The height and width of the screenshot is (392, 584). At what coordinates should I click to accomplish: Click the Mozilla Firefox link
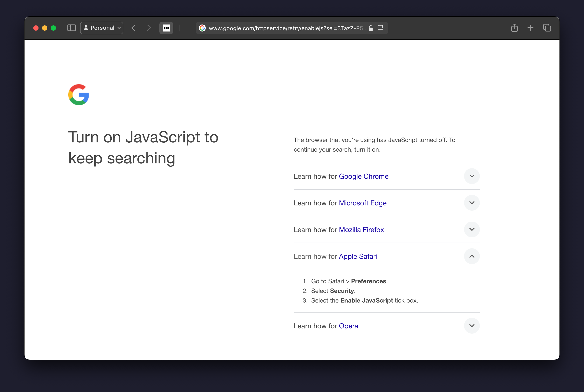coord(361,229)
